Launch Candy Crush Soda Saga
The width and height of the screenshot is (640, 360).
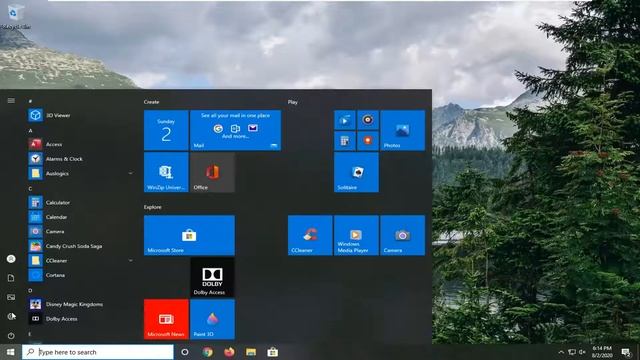pyautogui.click(x=65, y=246)
